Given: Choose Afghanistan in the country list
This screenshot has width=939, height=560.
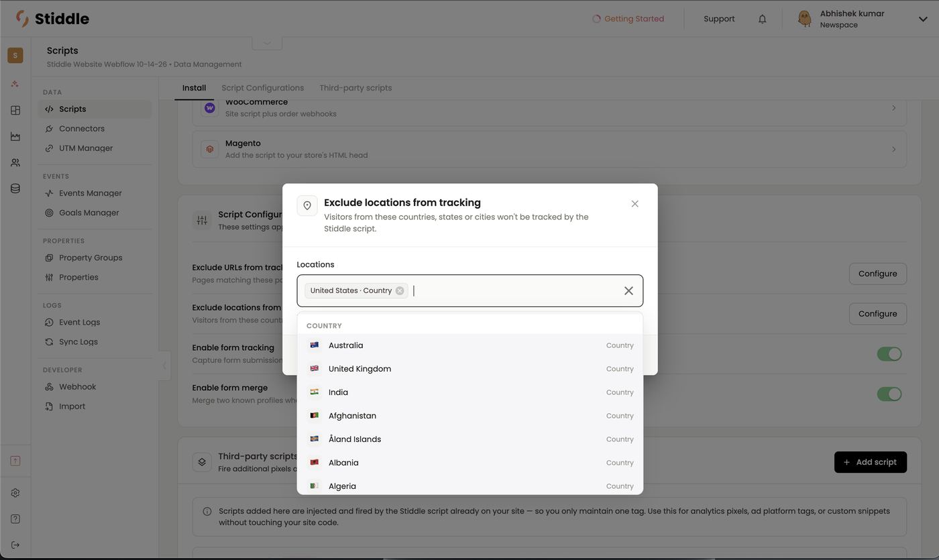Looking at the screenshot, I should (470, 416).
